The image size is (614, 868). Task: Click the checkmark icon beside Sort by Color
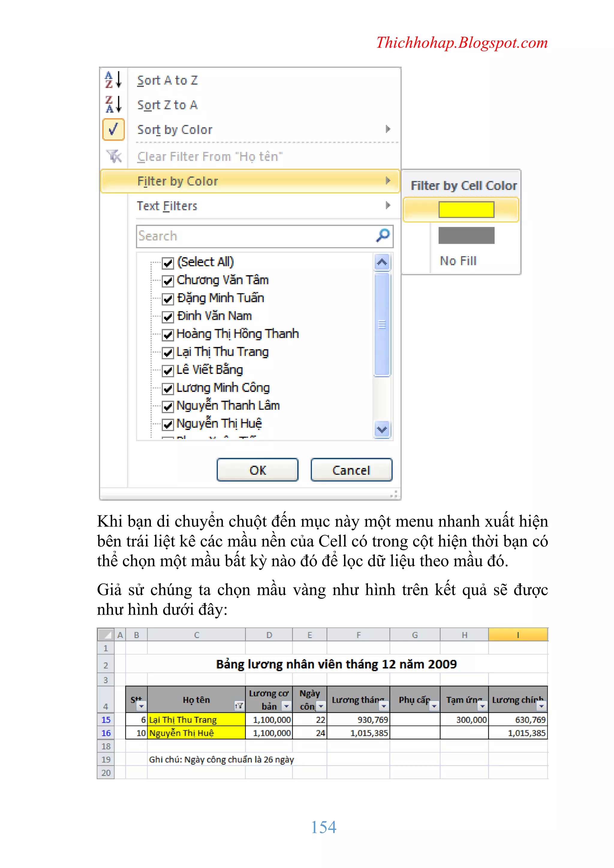113,129
